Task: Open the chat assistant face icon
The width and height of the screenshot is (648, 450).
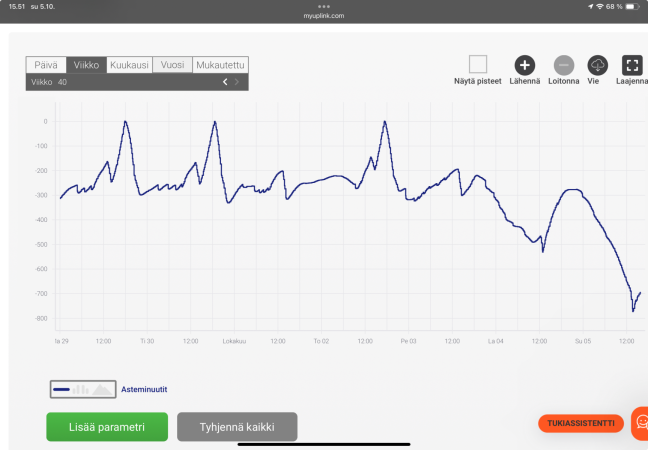Action: (x=641, y=423)
